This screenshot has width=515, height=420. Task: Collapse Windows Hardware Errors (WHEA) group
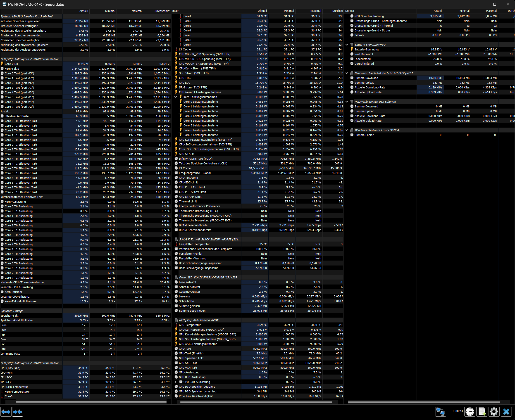point(347,130)
